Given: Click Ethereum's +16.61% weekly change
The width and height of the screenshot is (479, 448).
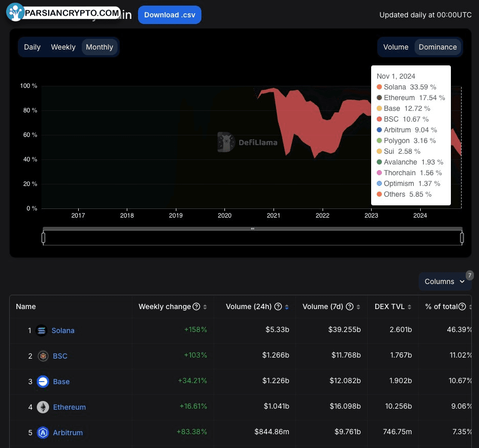Looking at the screenshot, I should (x=193, y=406).
